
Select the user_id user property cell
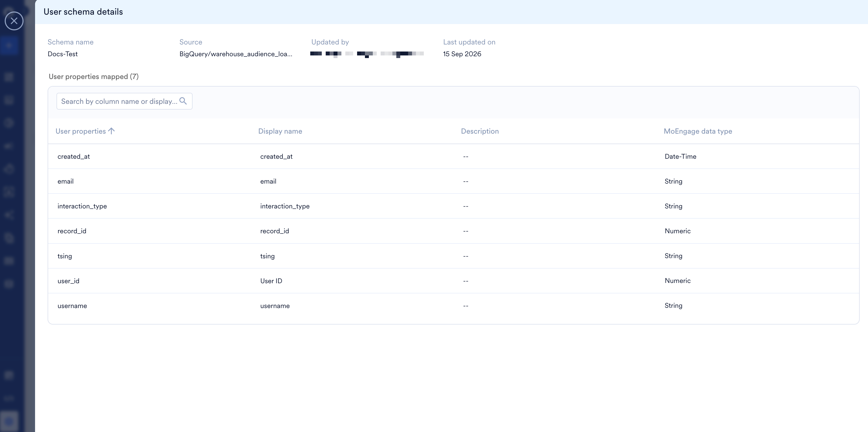68,281
